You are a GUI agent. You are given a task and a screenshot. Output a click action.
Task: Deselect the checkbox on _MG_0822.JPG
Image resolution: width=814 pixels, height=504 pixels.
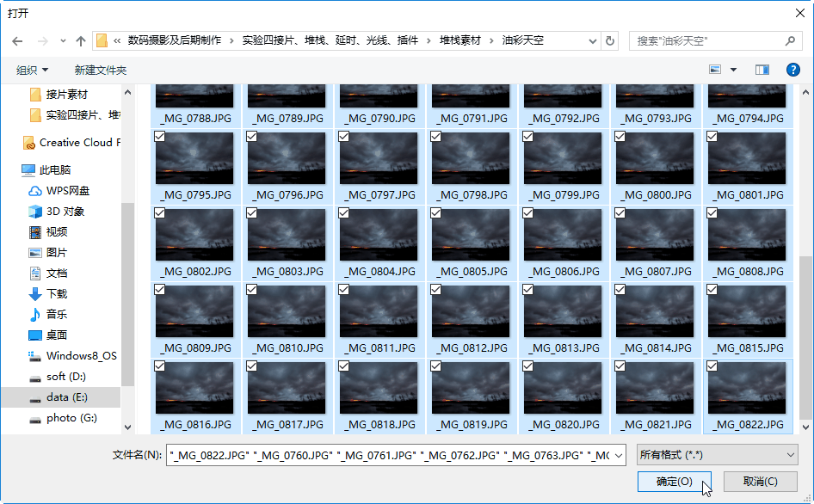click(x=712, y=366)
